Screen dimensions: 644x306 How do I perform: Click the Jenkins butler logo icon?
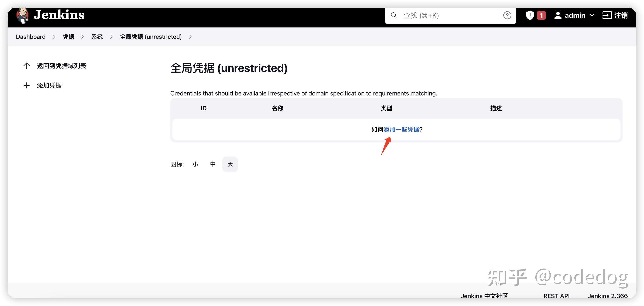pos(22,15)
